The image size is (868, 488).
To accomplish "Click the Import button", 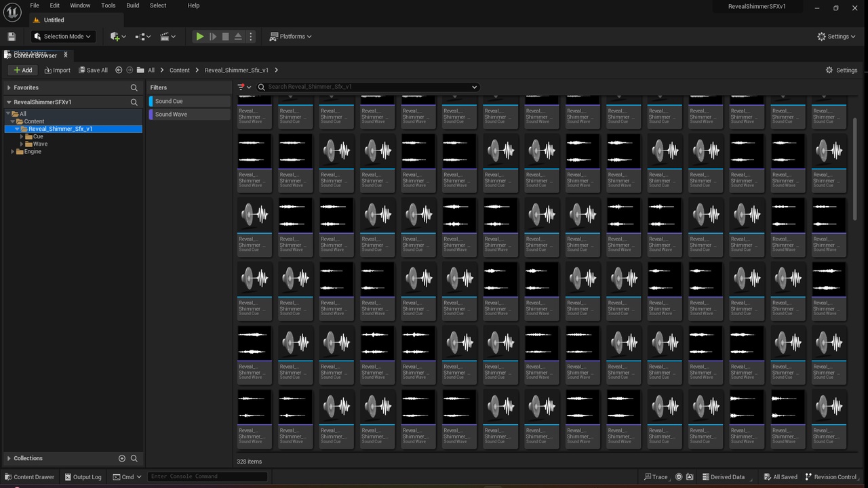I will 57,70.
